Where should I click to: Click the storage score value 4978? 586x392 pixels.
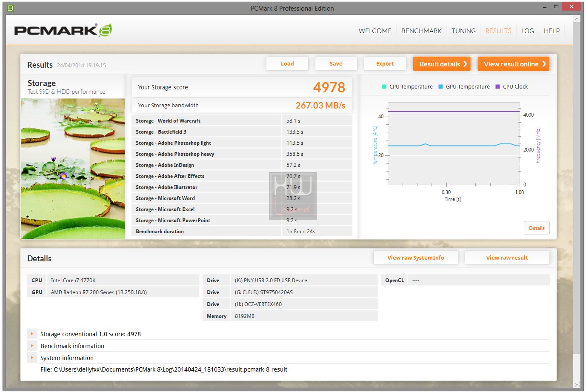(329, 87)
